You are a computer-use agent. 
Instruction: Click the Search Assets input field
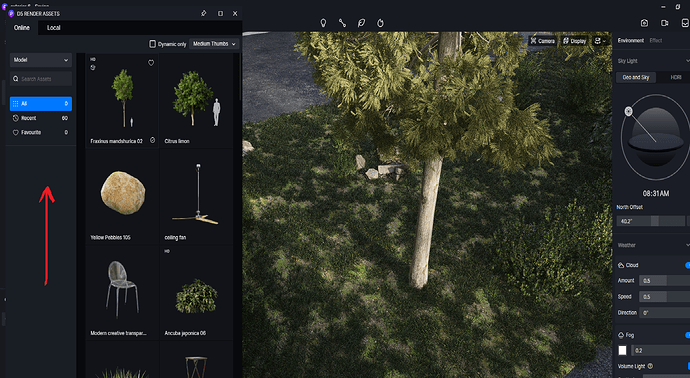pos(41,79)
